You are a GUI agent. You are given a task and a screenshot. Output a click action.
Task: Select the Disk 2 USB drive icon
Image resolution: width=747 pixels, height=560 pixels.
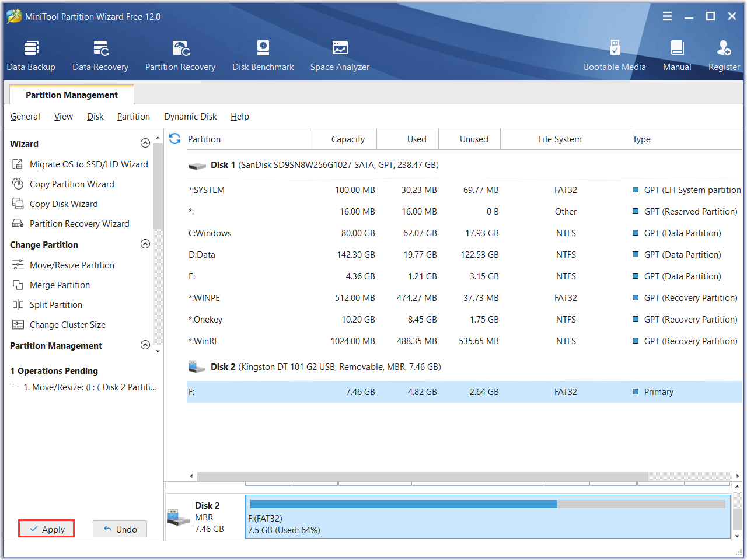(197, 367)
